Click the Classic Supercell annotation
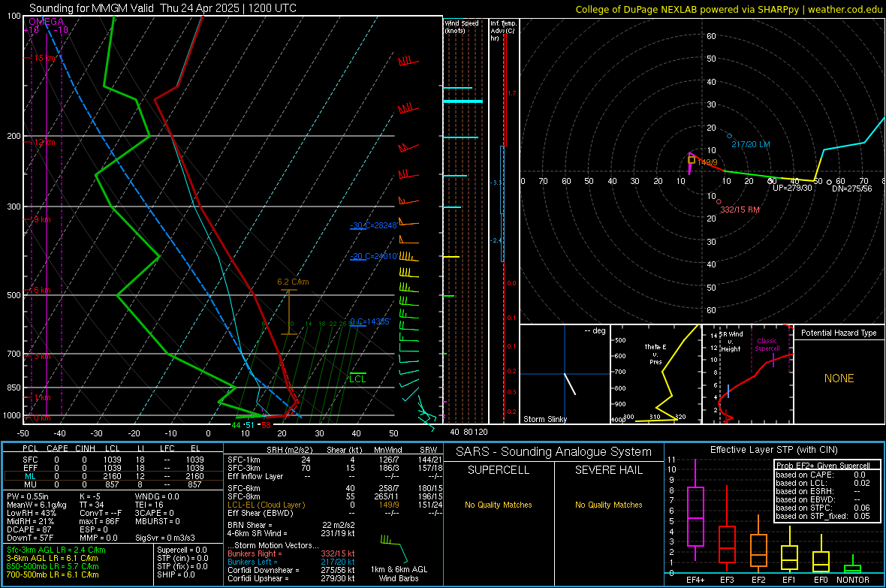The image size is (886, 588). [x=767, y=345]
